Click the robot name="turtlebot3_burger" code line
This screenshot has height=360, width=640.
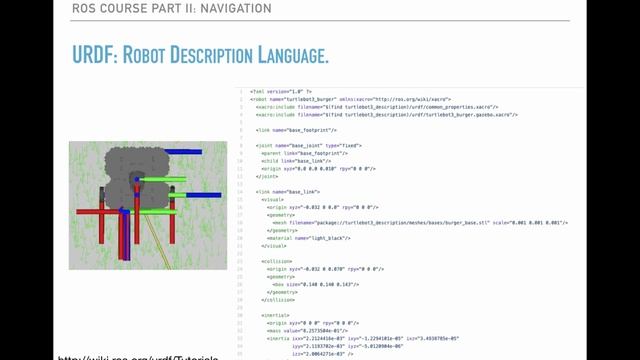pos(350,99)
